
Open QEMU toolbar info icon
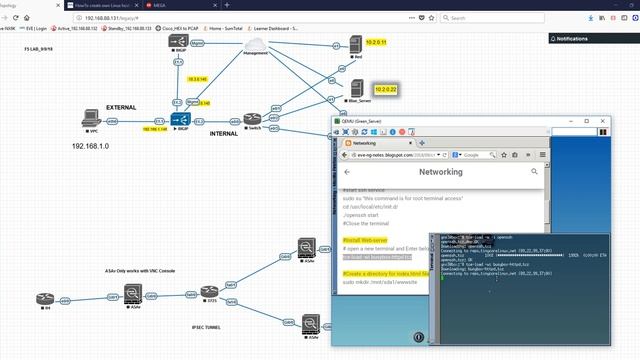[x=393, y=132]
